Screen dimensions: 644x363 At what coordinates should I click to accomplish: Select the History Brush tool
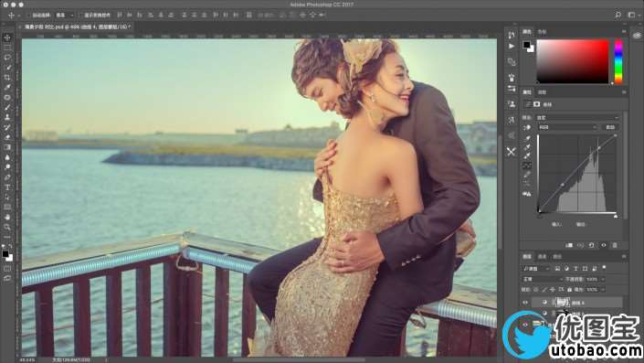7,127
